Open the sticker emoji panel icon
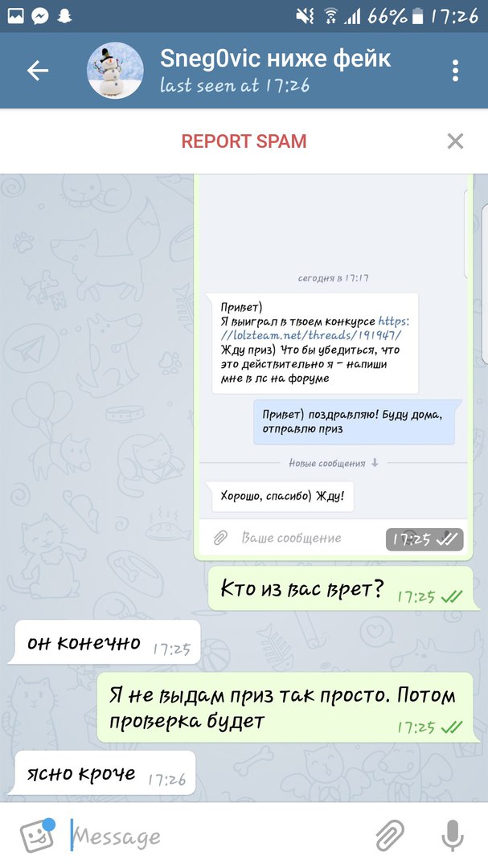 (37, 835)
